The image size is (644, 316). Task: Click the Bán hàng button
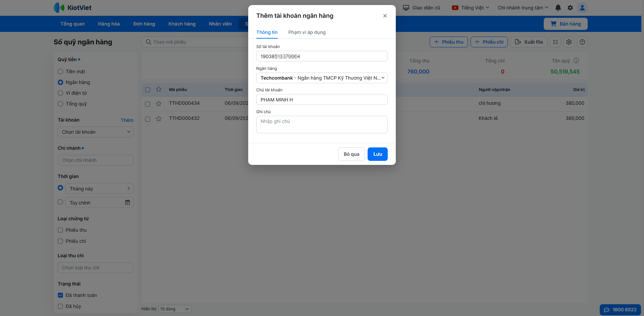[x=566, y=24]
